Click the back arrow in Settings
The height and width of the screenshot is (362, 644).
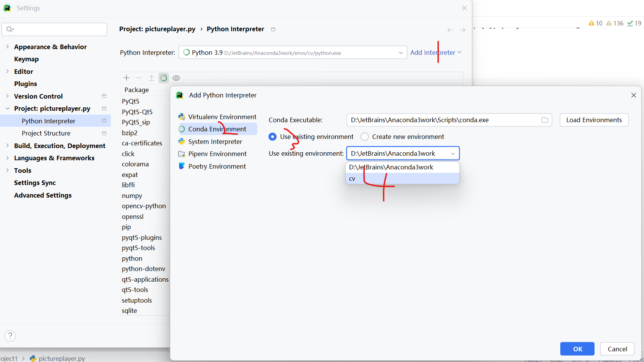[450, 30]
